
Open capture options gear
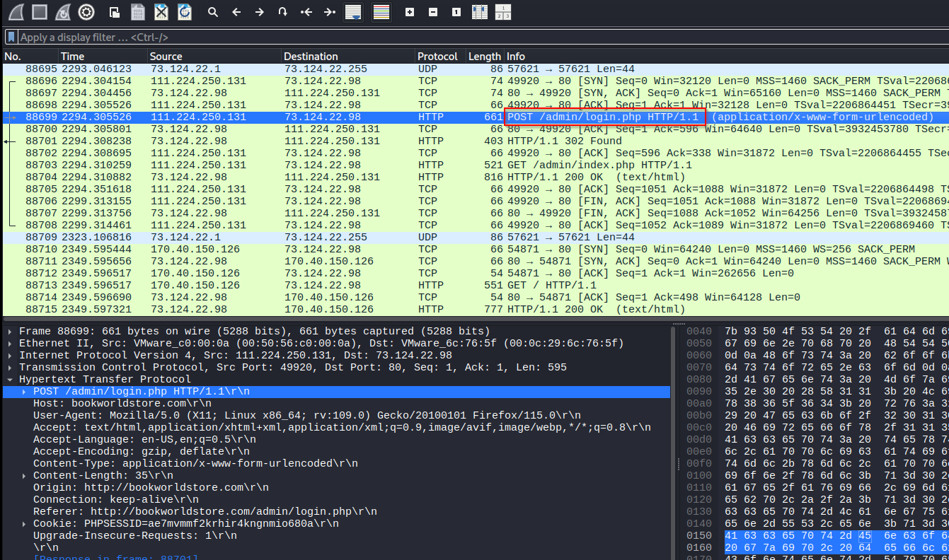[x=86, y=12]
